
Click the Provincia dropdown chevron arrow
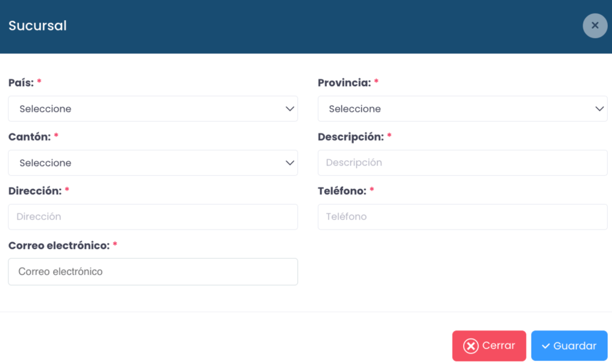pos(599,109)
